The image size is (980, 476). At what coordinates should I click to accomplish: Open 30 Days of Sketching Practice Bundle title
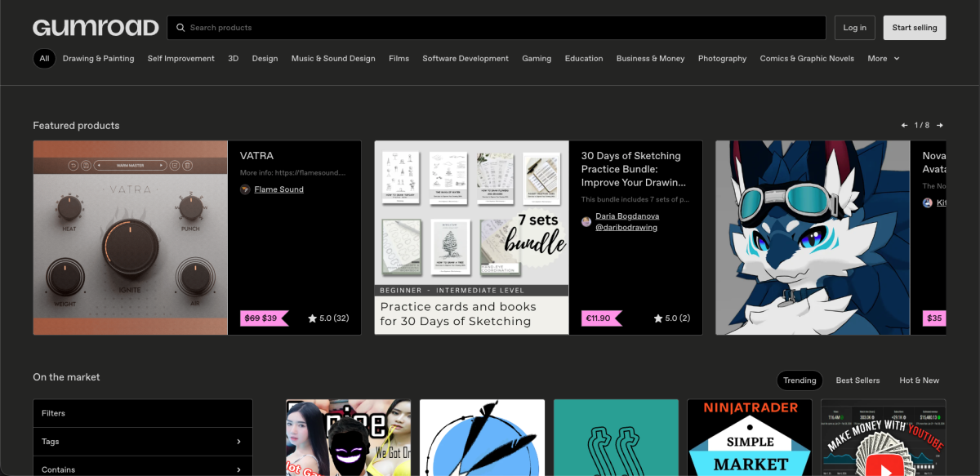pos(634,169)
